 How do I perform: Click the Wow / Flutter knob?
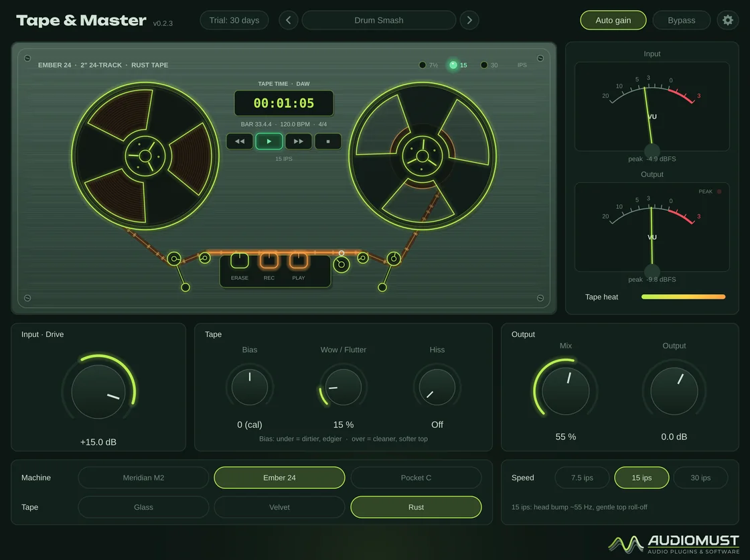[x=344, y=387]
